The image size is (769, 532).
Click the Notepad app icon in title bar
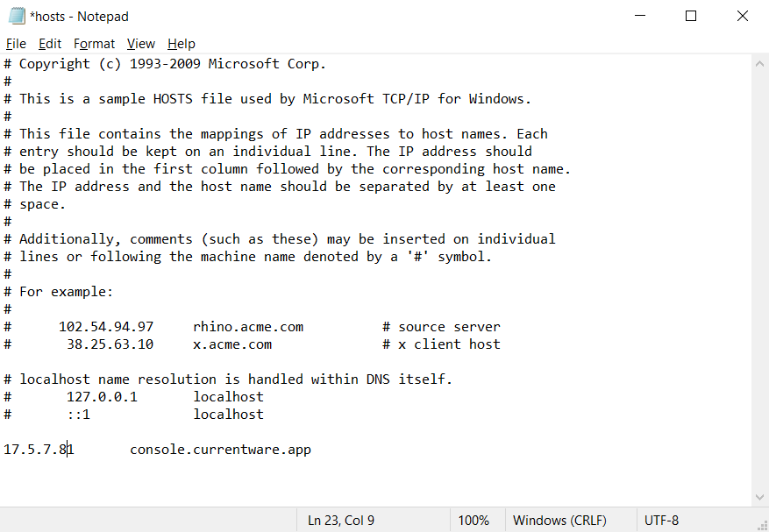[x=17, y=16]
